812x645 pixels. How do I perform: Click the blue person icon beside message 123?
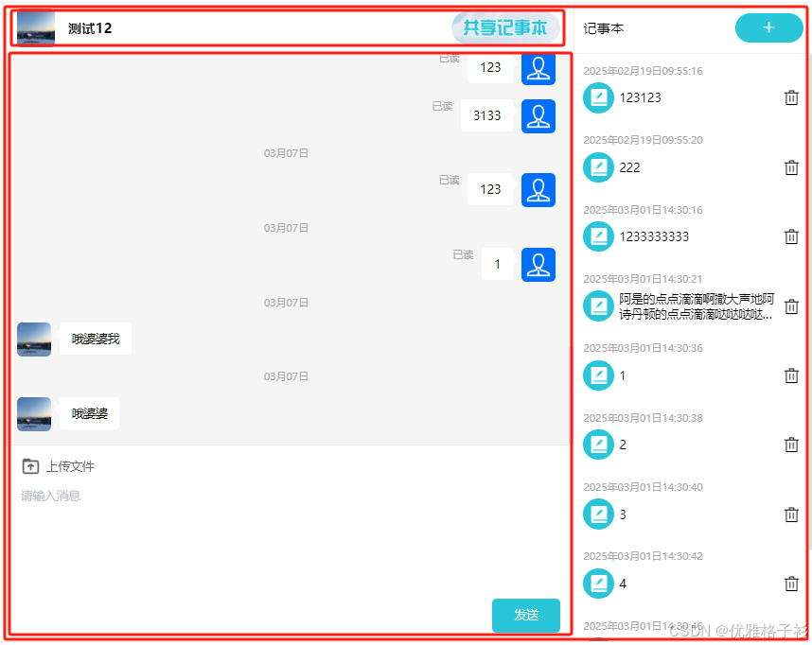[x=538, y=68]
